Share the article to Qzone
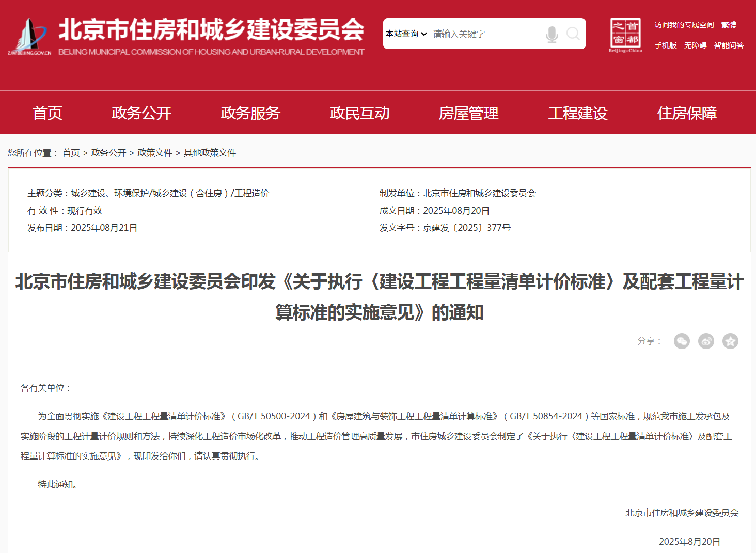The image size is (756, 553). [730, 341]
